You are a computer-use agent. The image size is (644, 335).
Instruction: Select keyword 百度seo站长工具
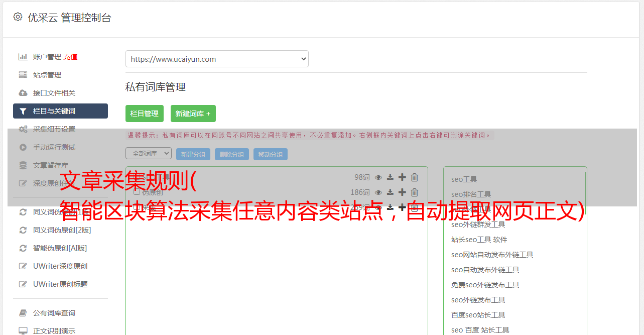click(478, 315)
